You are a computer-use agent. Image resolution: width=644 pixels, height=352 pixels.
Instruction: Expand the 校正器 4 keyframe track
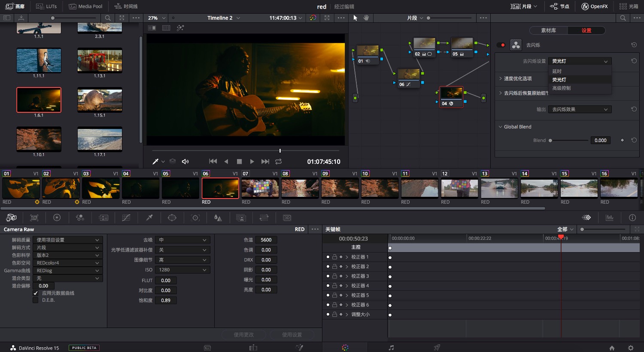coord(347,286)
